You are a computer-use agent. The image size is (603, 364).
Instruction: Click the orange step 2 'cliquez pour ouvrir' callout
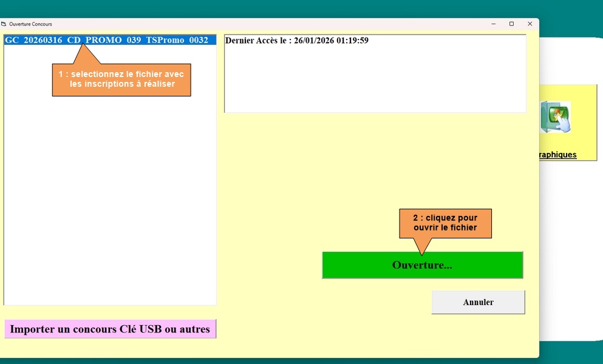[x=445, y=223]
